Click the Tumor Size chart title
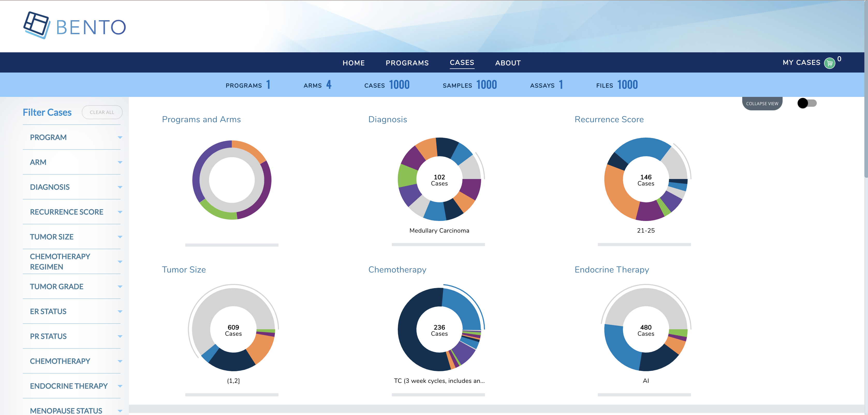Image resolution: width=868 pixels, height=415 pixels. click(184, 270)
